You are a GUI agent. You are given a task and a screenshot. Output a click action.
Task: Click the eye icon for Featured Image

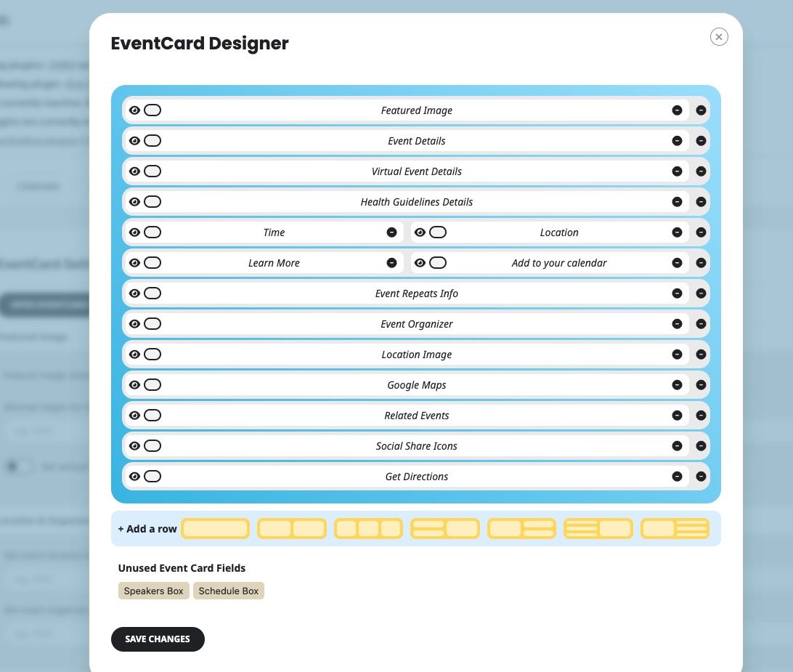click(x=134, y=110)
